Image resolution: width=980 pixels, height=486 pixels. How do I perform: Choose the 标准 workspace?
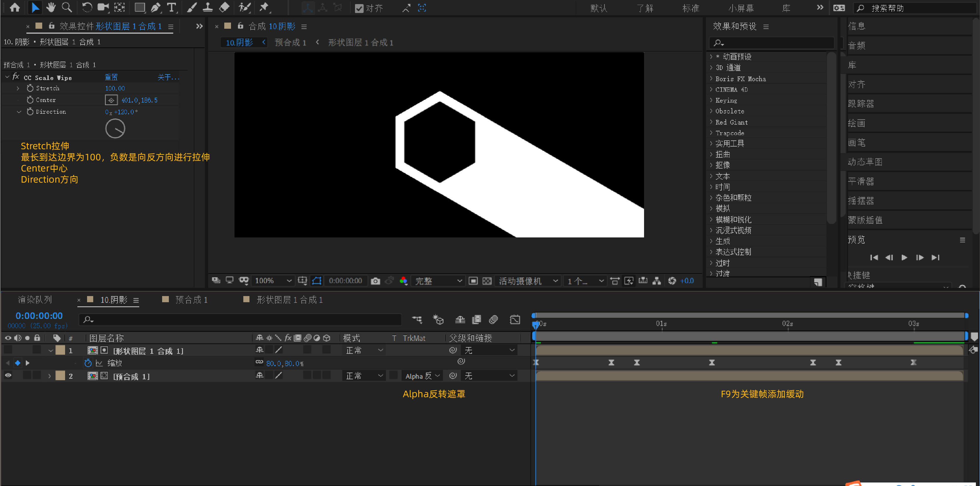(690, 8)
